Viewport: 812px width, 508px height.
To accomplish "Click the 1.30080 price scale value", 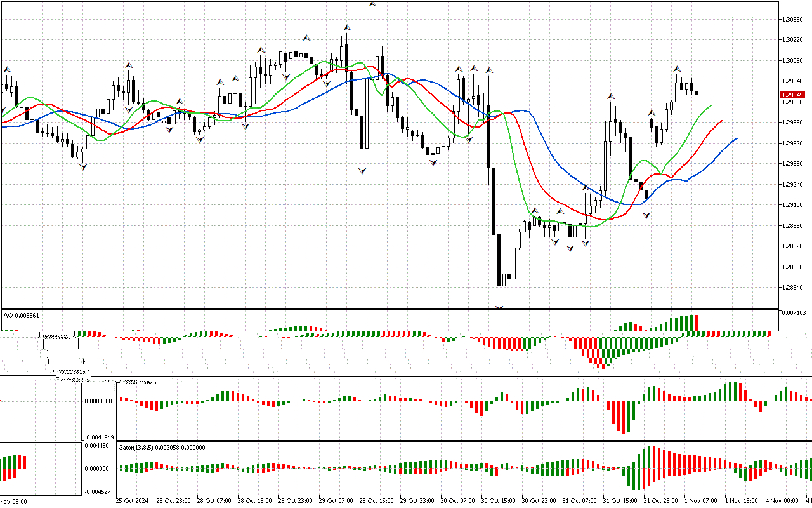I will pyautogui.click(x=794, y=60).
